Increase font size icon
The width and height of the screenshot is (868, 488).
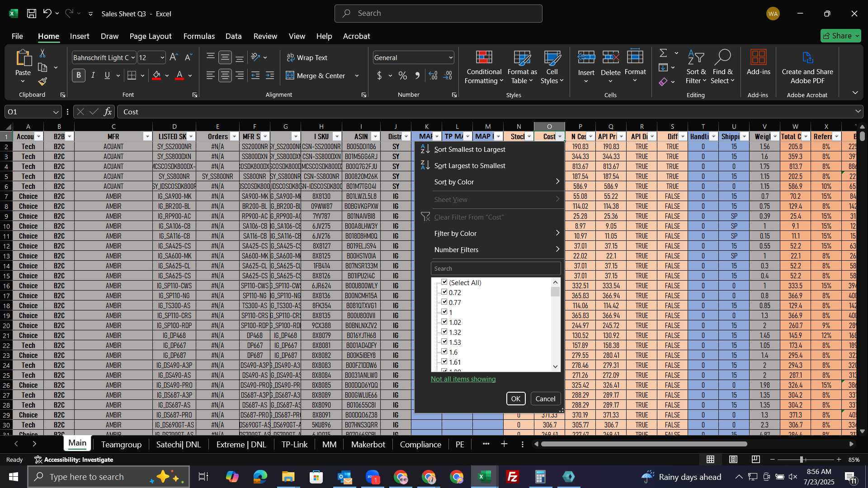(x=174, y=57)
